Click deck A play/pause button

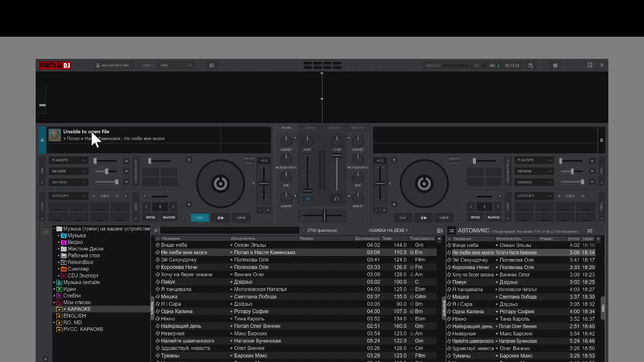(x=220, y=218)
